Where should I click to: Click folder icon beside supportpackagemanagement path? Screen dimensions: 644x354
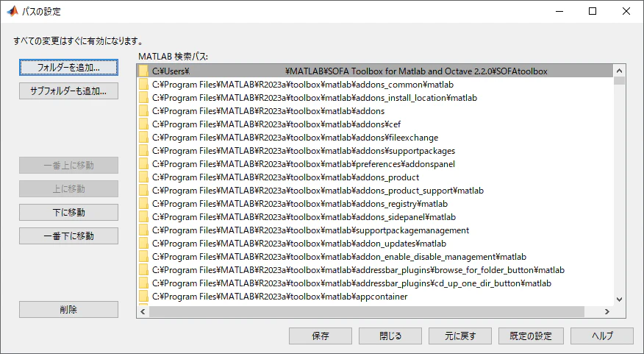coord(143,230)
